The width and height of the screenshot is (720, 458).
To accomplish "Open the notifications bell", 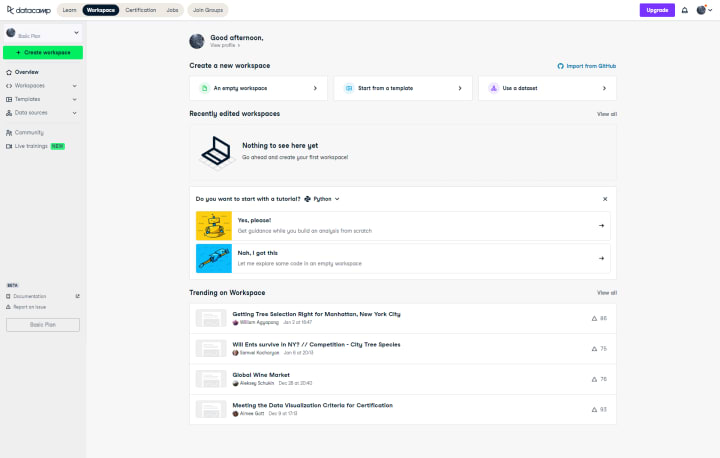I will [x=685, y=10].
